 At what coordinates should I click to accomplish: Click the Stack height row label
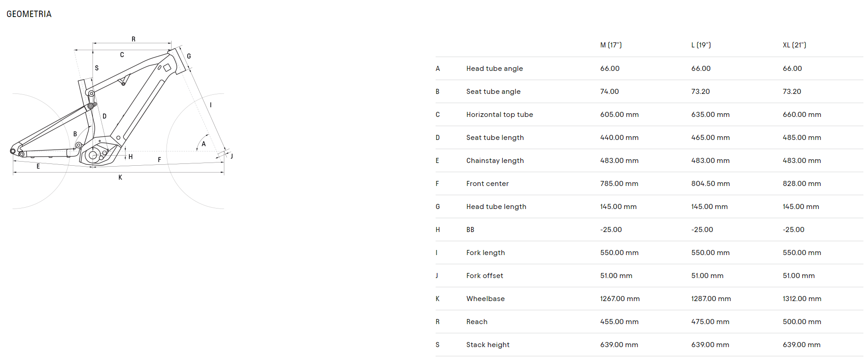click(488, 345)
